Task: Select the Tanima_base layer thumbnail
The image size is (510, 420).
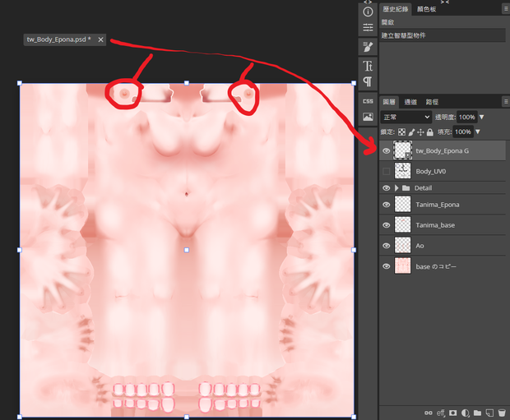Action: (403, 225)
